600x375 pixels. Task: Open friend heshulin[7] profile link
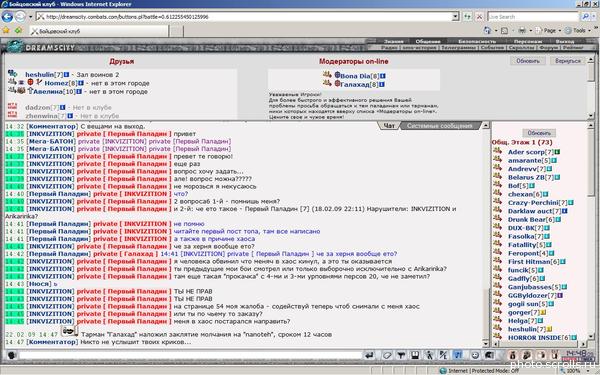[44, 75]
